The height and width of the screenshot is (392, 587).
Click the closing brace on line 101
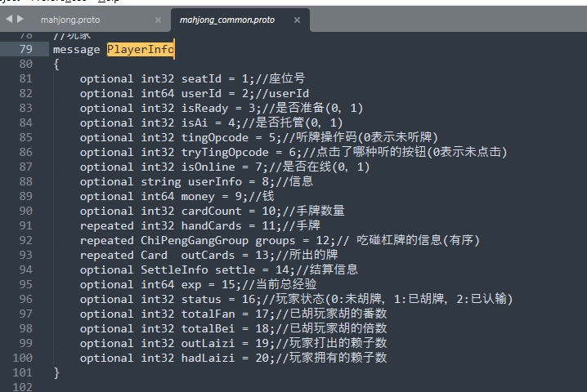[56, 372]
